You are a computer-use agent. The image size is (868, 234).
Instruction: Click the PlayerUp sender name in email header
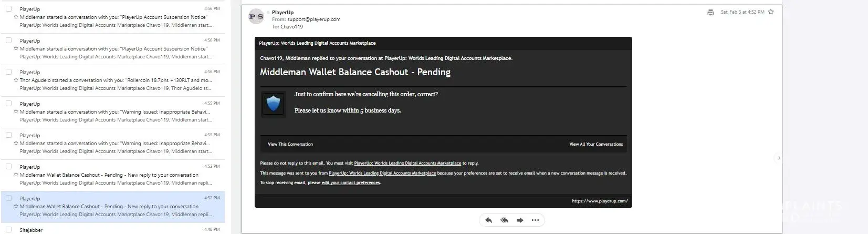tap(283, 12)
